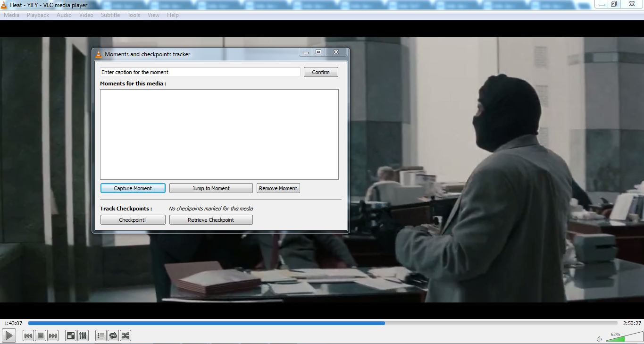This screenshot has width=644, height=344.
Task: Click the elapsed time 1:43:07
Action: (13, 323)
